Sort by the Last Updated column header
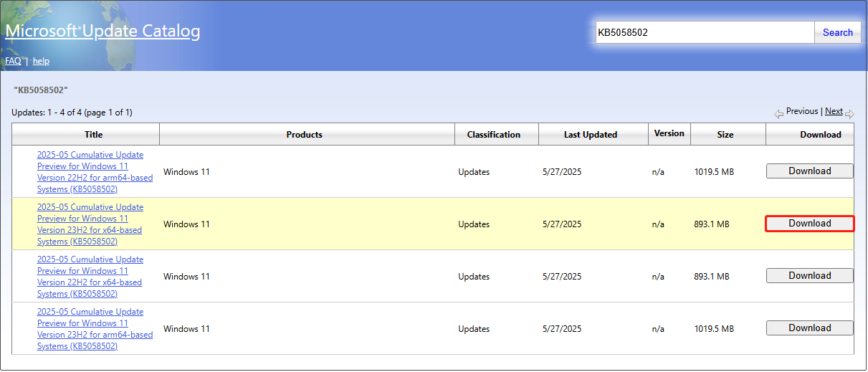Image resolution: width=868 pixels, height=372 pixels. [591, 134]
